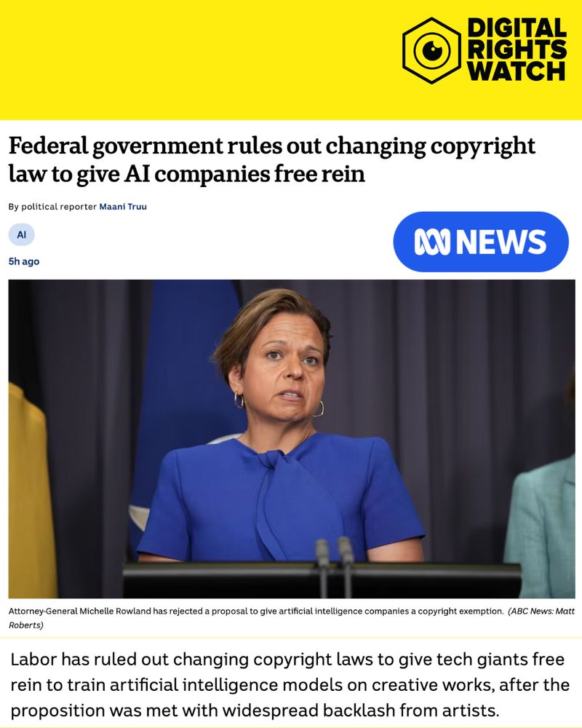582x728 pixels.
Task: Click the word NEWS in the blue badge
Action: (x=501, y=242)
